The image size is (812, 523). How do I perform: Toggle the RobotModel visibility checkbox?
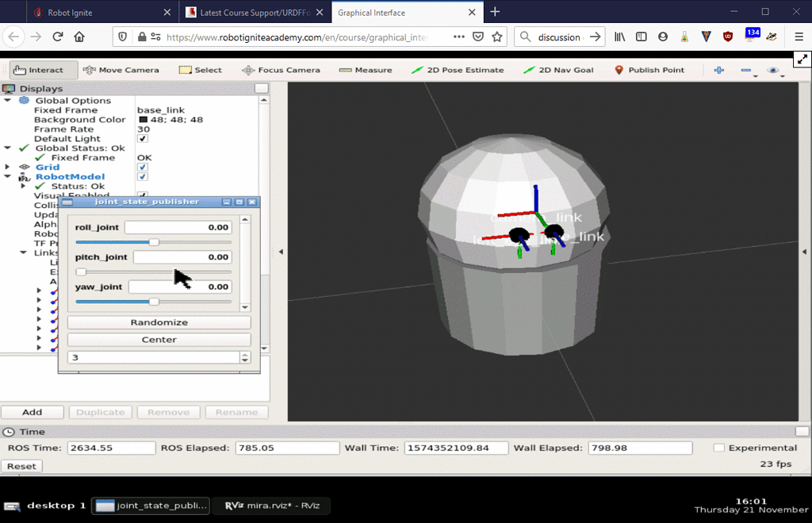click(x=143, y=176)
